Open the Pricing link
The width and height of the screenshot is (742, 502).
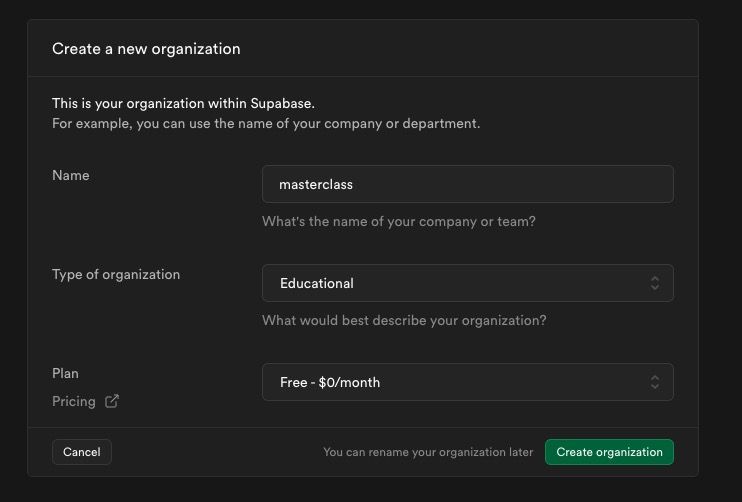pos(74,402)
